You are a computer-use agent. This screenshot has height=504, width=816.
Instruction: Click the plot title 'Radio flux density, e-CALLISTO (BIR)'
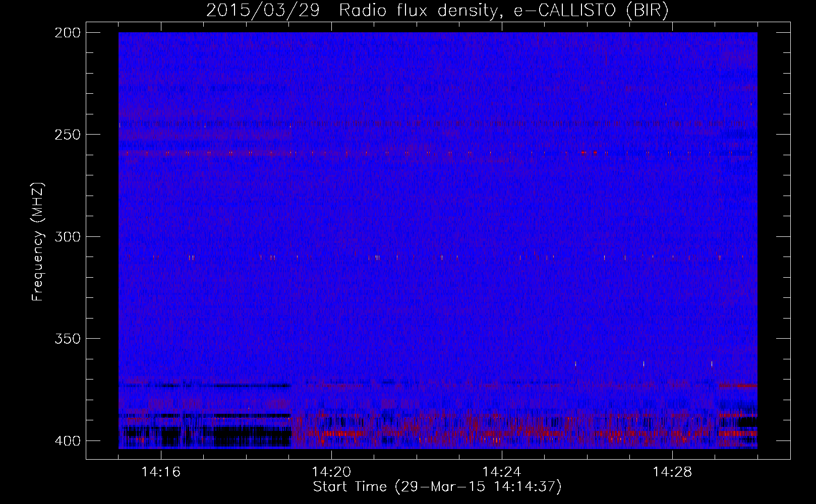[x=504, y=10]
